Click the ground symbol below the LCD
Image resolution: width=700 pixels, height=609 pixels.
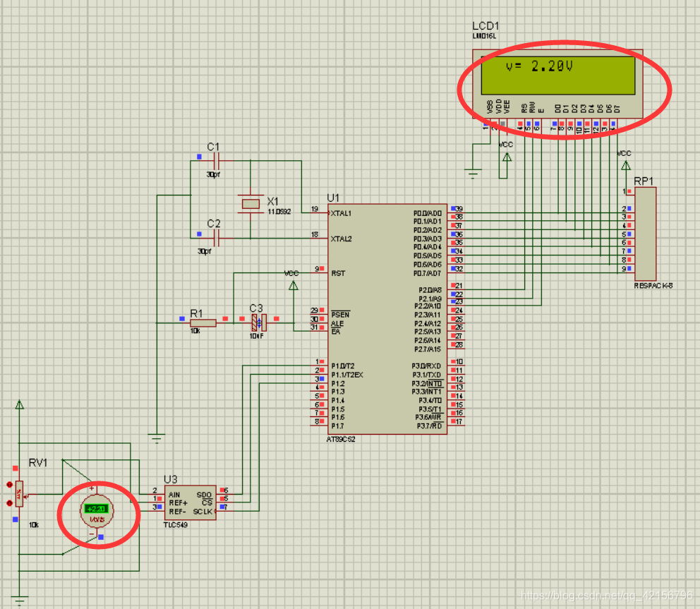[x=473, y=174]
